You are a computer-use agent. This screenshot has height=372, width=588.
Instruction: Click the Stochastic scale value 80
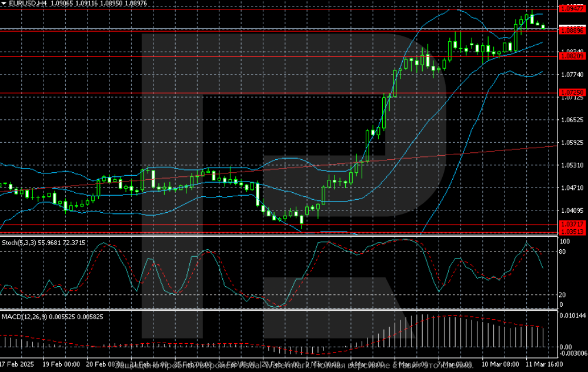click(x=563, y=252)
